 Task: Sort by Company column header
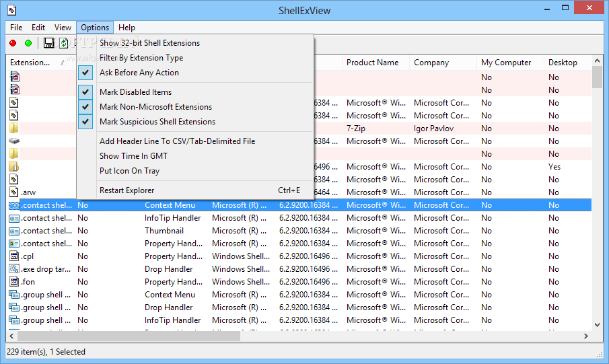(x=443, y=63)
